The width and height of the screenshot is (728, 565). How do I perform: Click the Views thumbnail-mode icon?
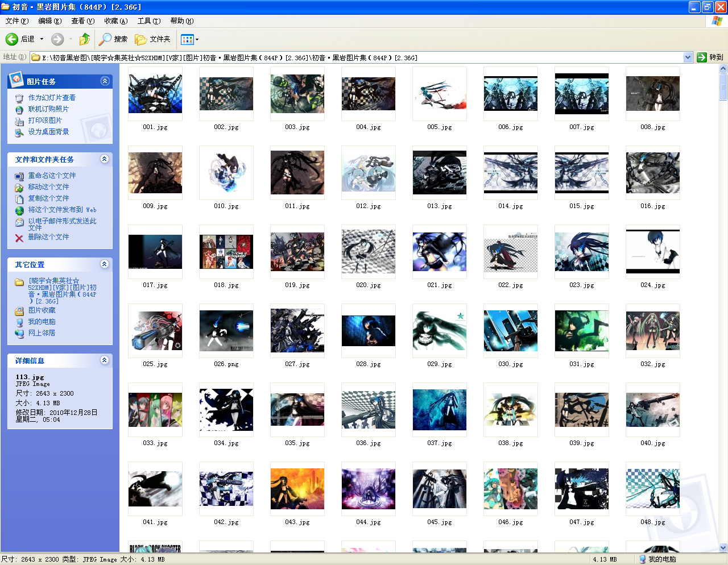(x=187, y=39)
